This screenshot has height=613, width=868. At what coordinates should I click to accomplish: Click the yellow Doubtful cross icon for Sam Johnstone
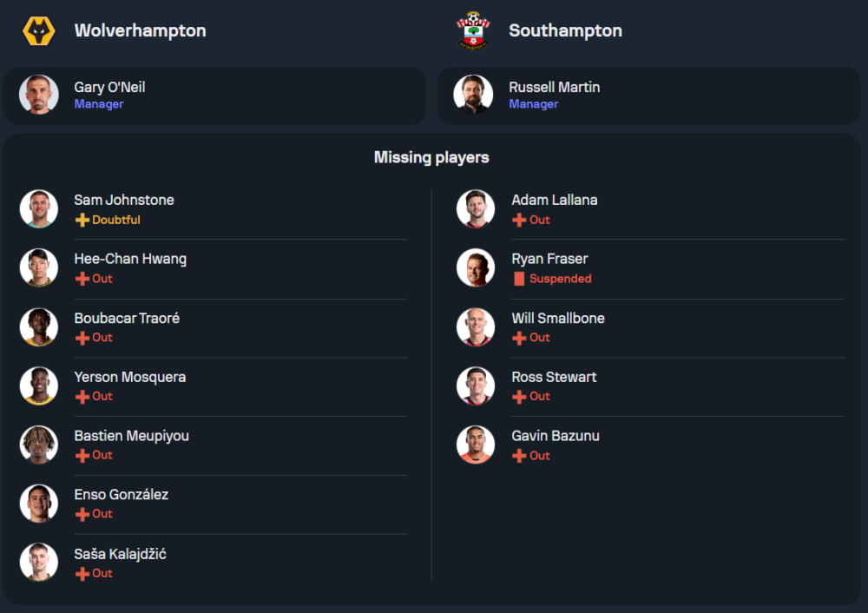tap(82, 221)
